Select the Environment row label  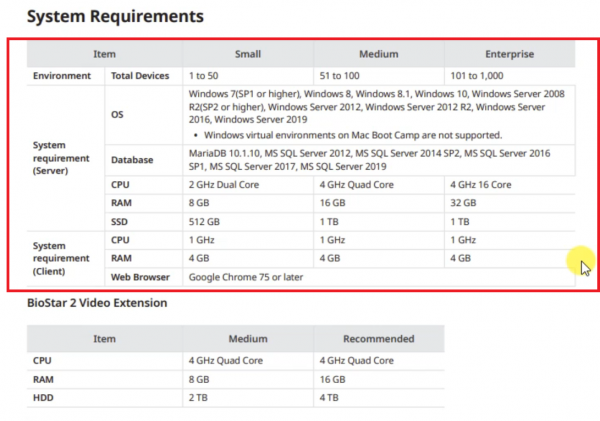(61, 75)
